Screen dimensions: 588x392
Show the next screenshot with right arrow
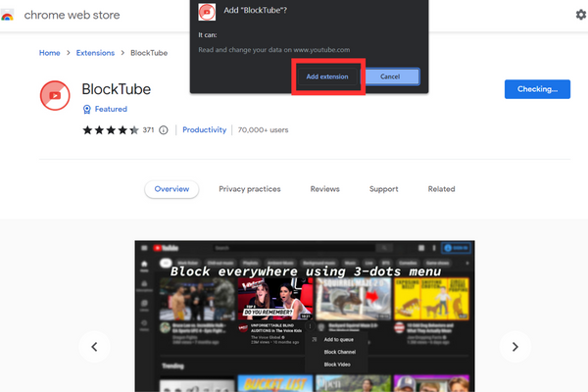click(x=515, y=347)
